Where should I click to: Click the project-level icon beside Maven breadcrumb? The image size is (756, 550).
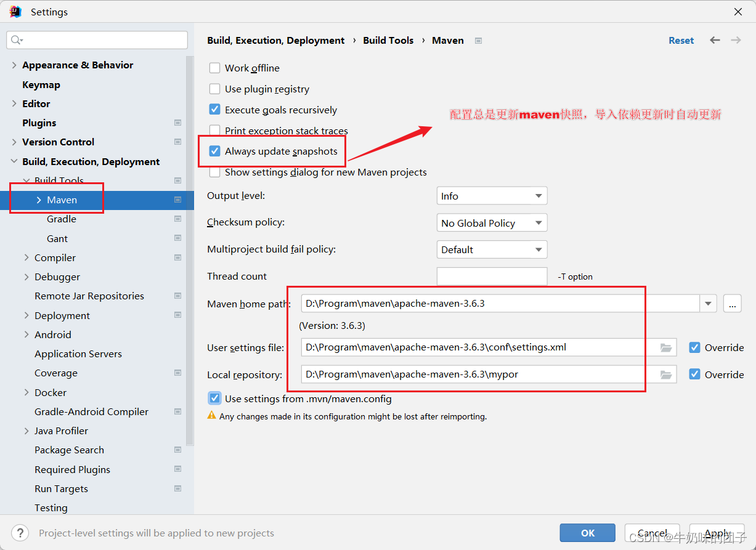(x=478, y=41)
